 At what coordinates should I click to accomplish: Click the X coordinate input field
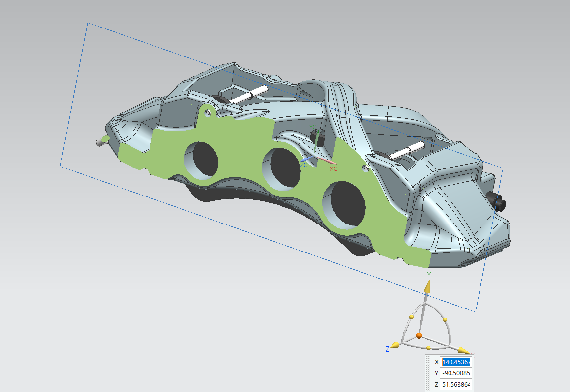tap(456, 362)
